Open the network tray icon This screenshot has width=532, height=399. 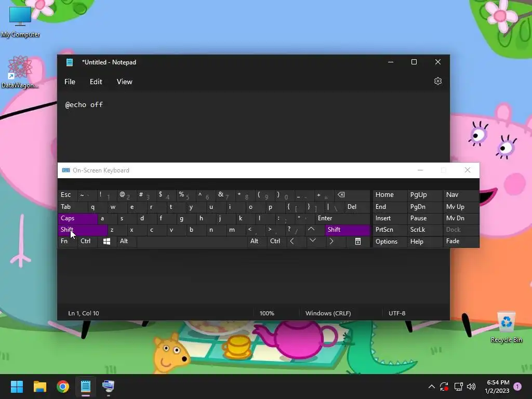[x=458, y=387]
